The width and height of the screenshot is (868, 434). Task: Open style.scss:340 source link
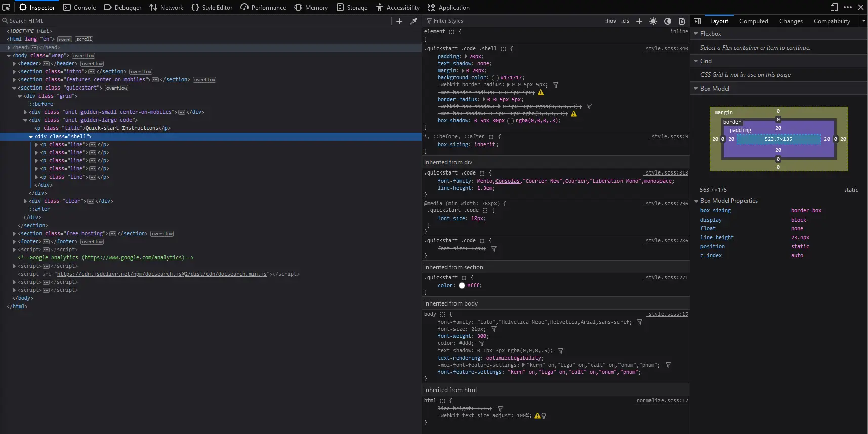(x=667, y=49)
